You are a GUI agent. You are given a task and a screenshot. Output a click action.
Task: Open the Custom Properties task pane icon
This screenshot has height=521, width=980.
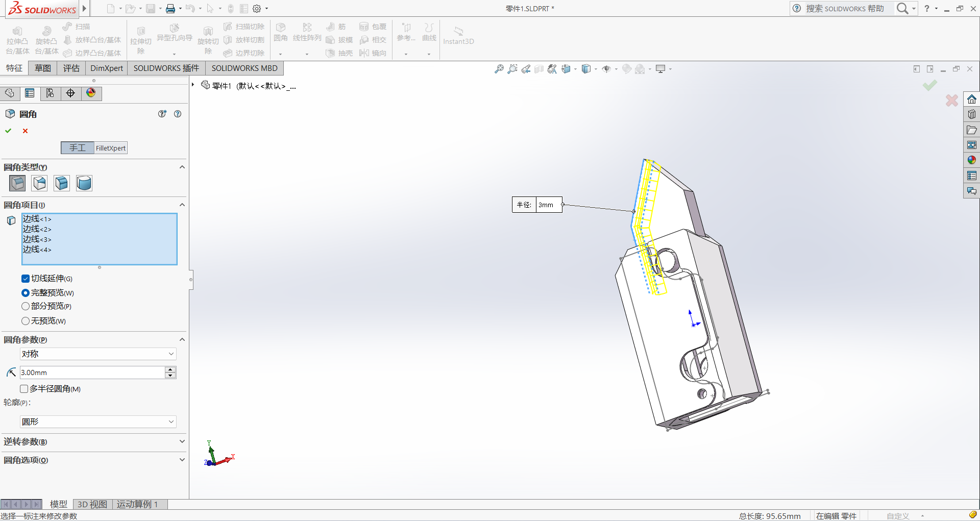click(972, 176)
